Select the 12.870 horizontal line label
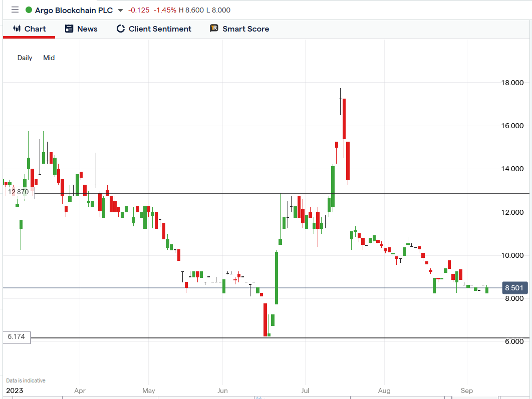The width and height of the screenshot is (532, 399). tap(19, 192)
